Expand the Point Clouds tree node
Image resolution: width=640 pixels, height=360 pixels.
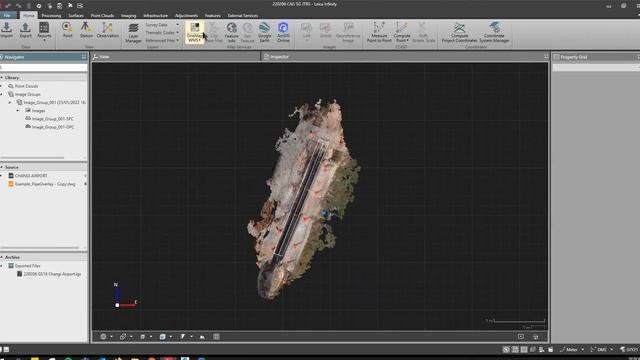(x=2, y=86)
